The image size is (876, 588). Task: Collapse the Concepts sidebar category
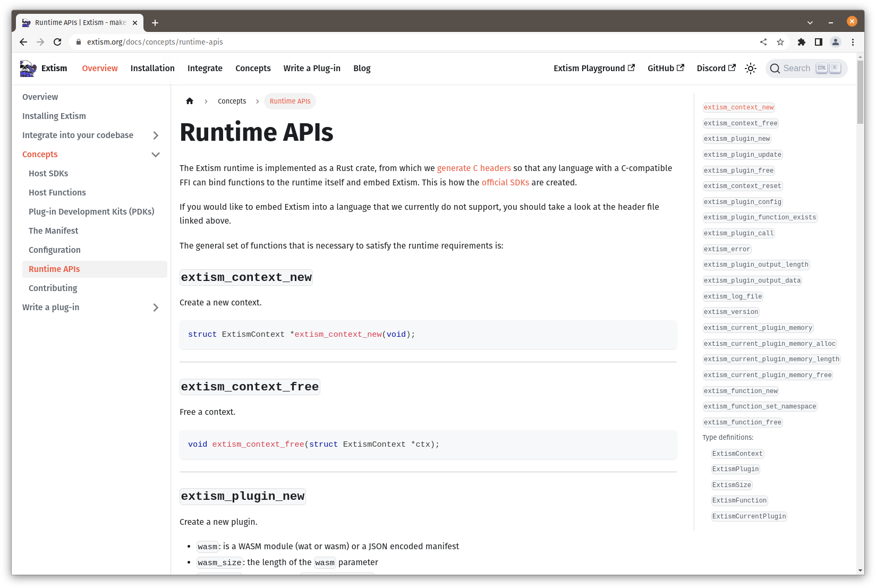156,155
